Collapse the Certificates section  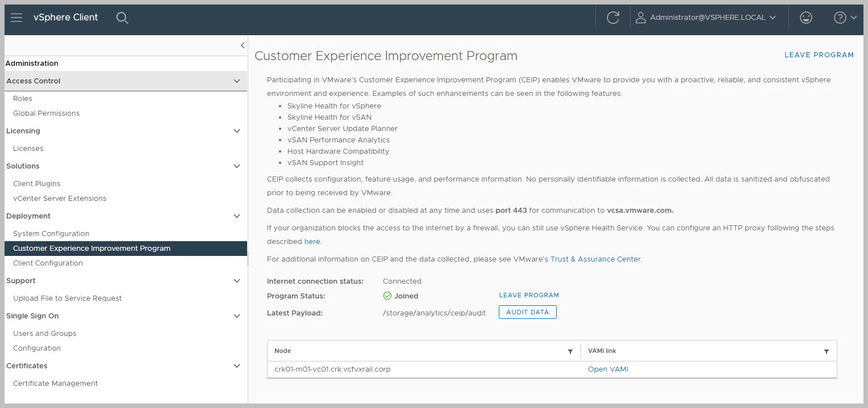pos(237,366)
